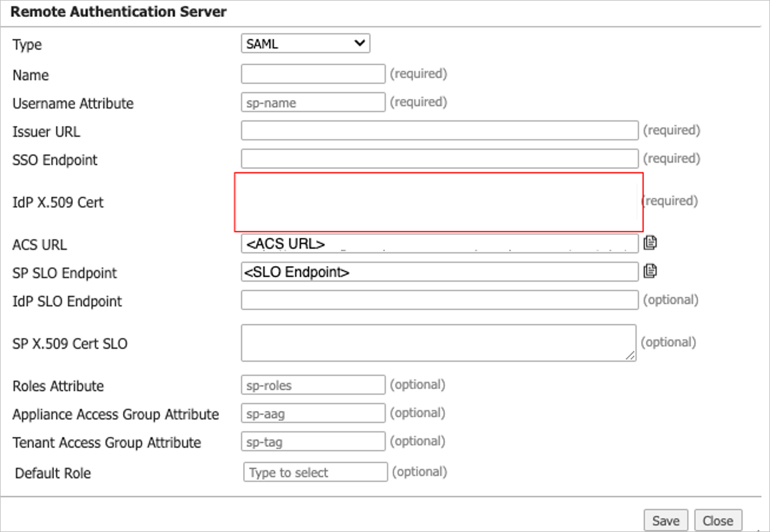Copy the ACS URL value
The image size is (770, 532).
pyautogui.click(x=650, y=243)
